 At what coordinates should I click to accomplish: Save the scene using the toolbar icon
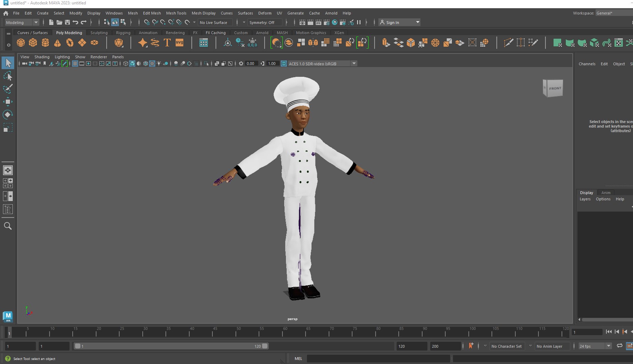pyautogui.click(x=67, y=22)
